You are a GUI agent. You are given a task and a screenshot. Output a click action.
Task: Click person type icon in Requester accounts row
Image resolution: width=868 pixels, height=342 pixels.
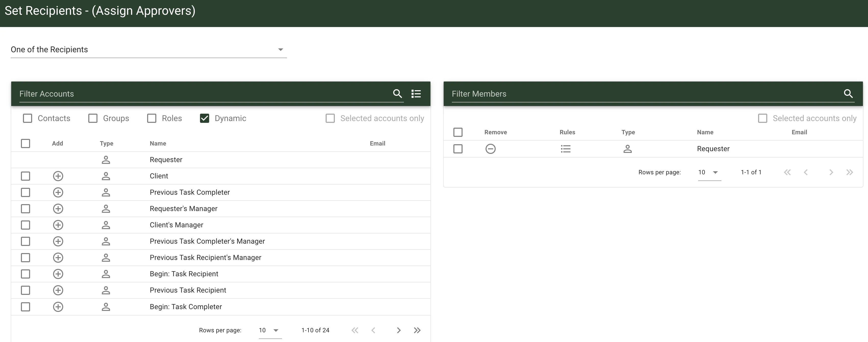106,160
